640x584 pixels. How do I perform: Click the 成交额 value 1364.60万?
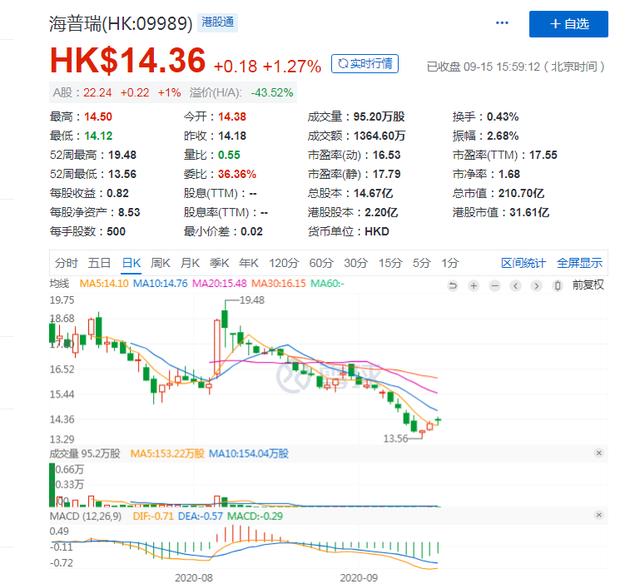pos(380,136)
